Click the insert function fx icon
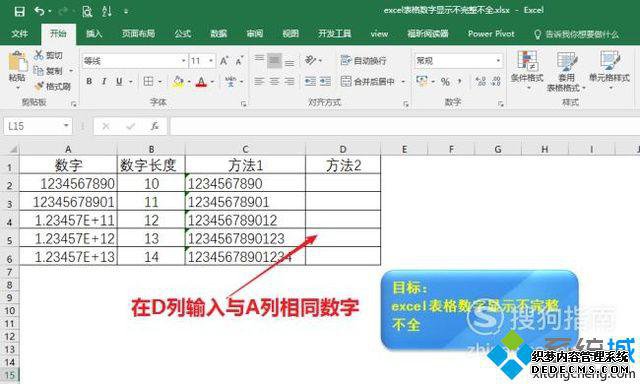This screenshot has width=640, height=384. (x=154, y=127)
